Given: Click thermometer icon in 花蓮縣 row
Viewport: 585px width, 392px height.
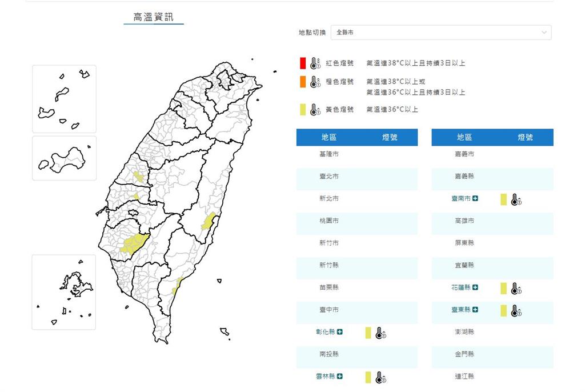Looking at the screenshot, I should pos(516,289).
